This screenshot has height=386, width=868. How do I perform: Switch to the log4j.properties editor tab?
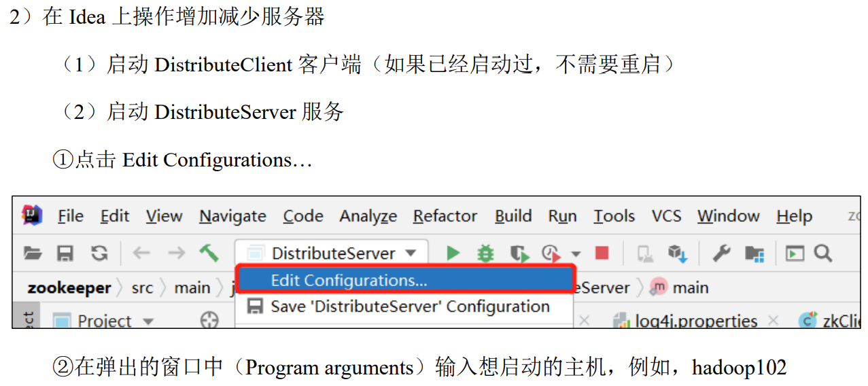(695, 321)
